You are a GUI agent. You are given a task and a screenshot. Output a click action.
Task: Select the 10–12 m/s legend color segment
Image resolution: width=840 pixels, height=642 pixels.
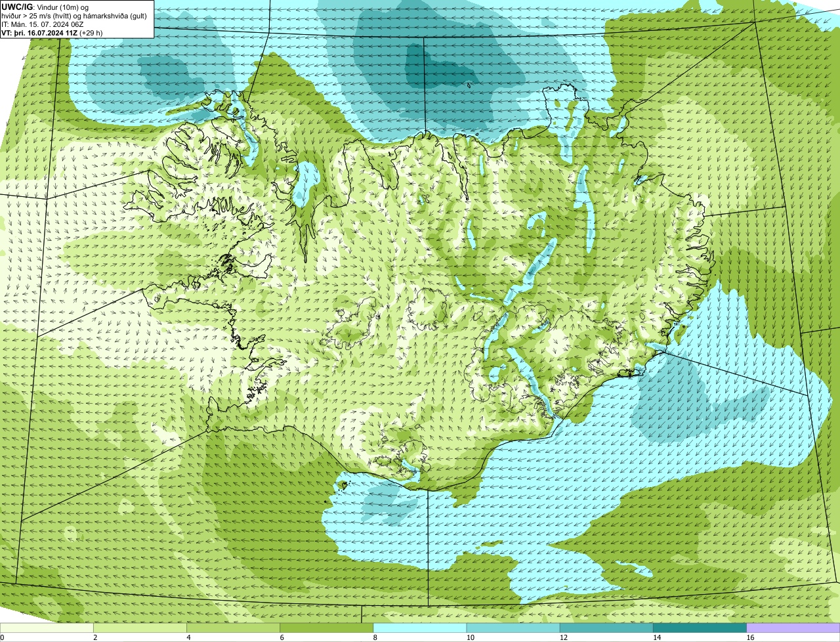(x=513, y=628)
